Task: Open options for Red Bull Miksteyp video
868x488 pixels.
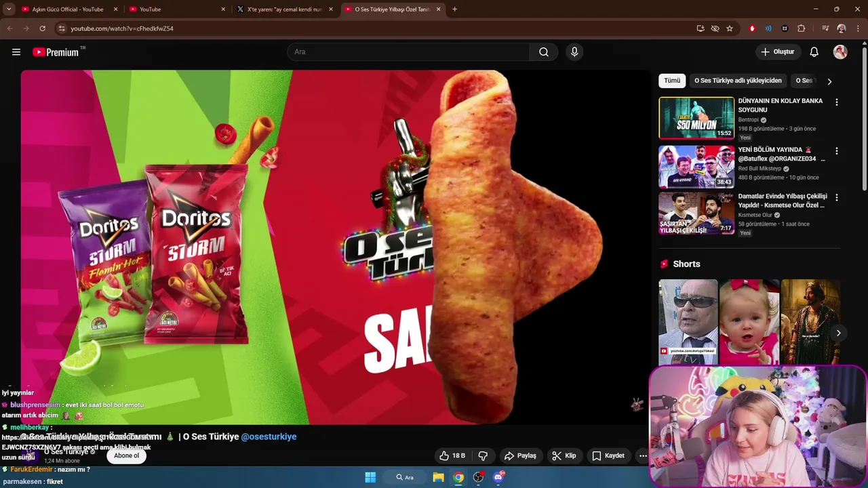Action: tap(836, 151)
